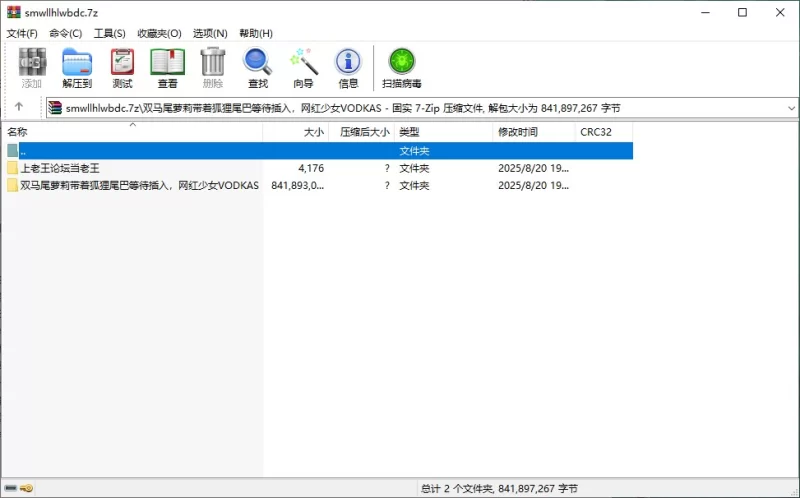Go up one level with arrow icon
This screenshot has width=800, height=498.
click(x=19, y=107)
